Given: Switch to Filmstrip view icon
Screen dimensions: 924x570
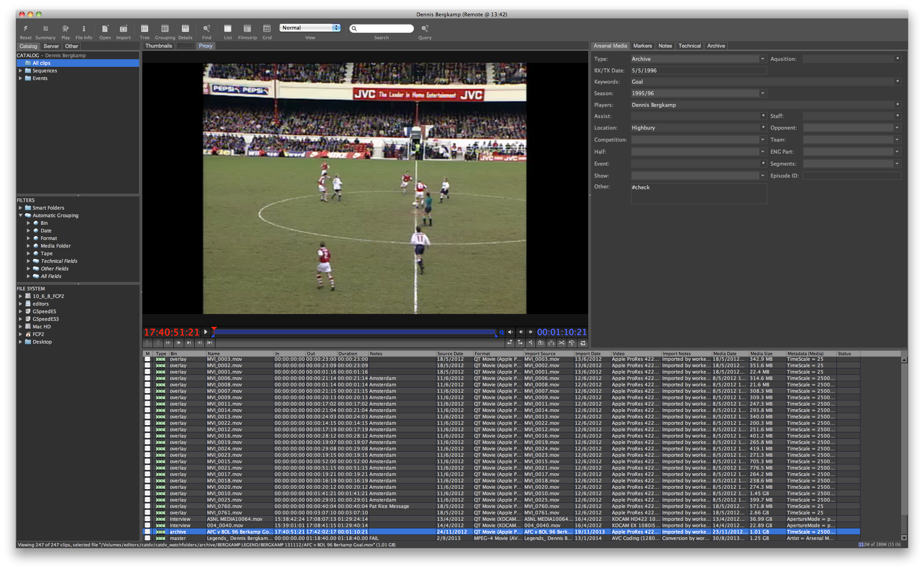Looking at the screenshot, I should pos(247,29).
